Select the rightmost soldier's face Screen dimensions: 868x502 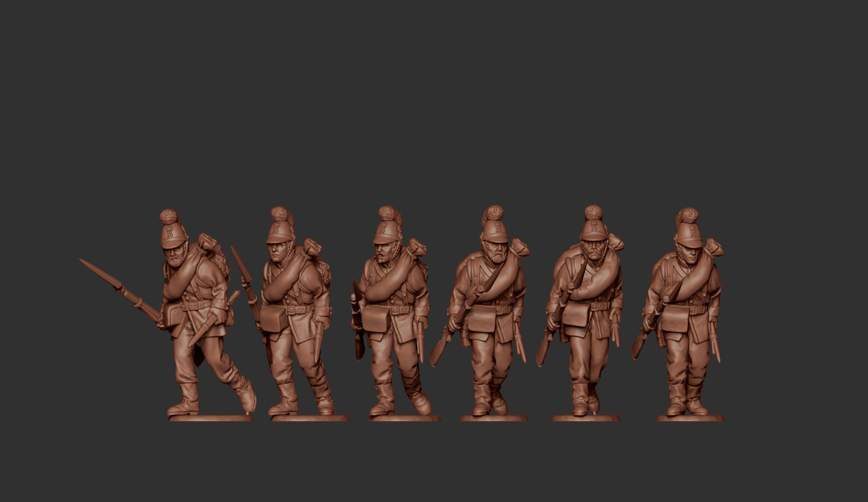pos(689,254)
